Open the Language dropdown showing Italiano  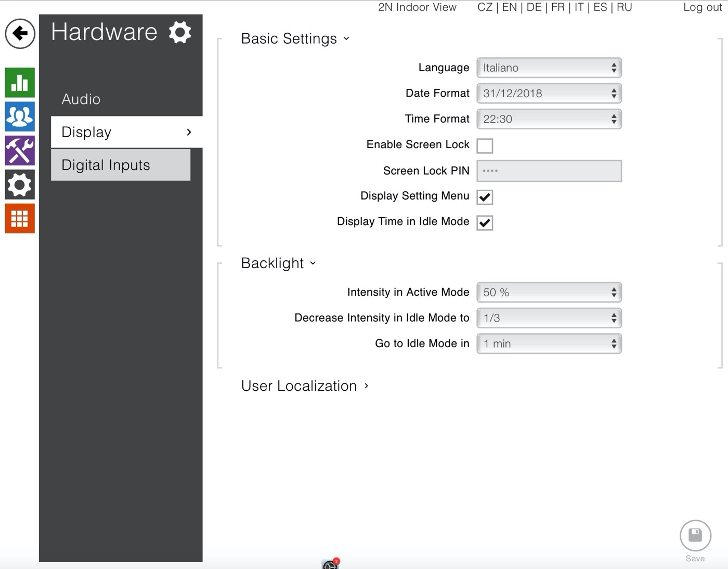[549, 68]
